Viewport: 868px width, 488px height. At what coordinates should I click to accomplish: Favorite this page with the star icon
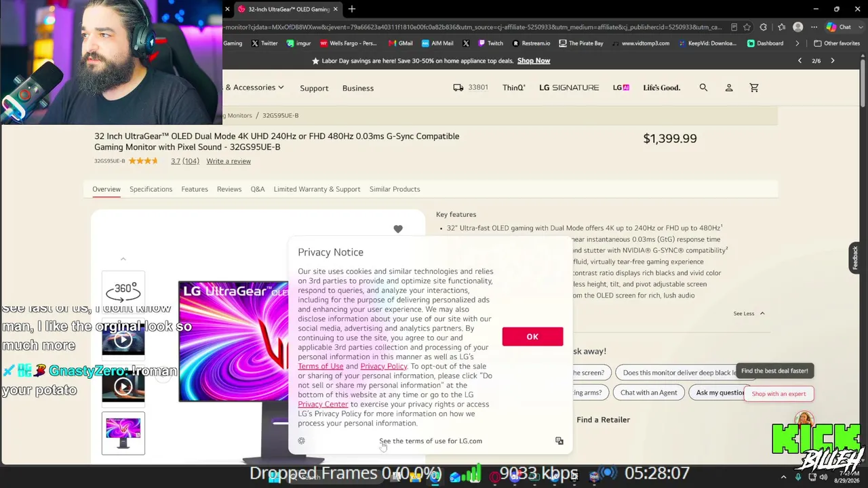[x=747, y=27]
